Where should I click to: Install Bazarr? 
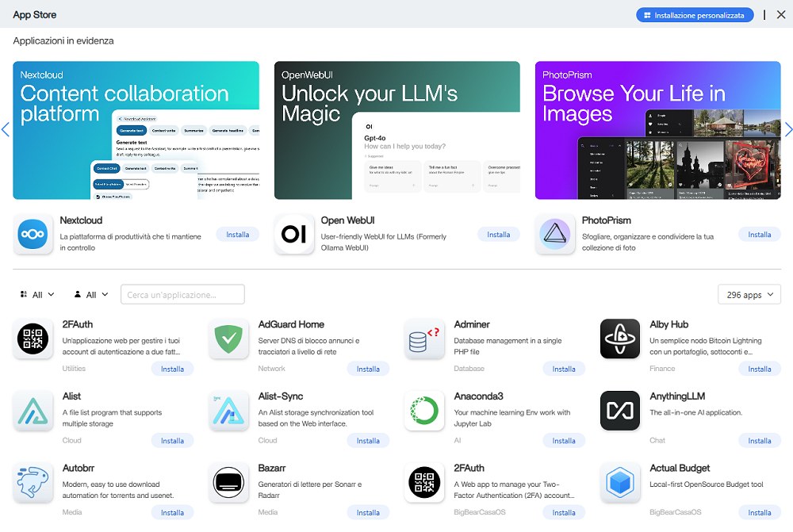click(x=368, y=513)
